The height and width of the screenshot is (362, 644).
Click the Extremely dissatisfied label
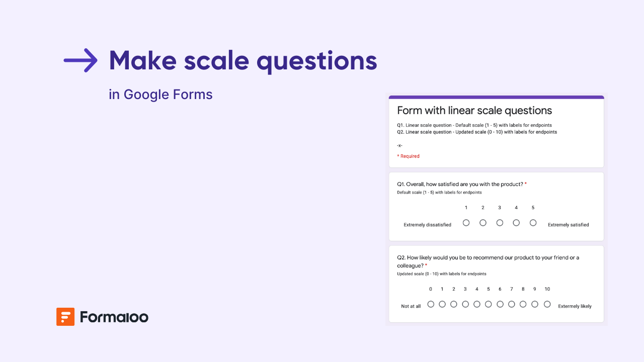[x=427, y=225]
